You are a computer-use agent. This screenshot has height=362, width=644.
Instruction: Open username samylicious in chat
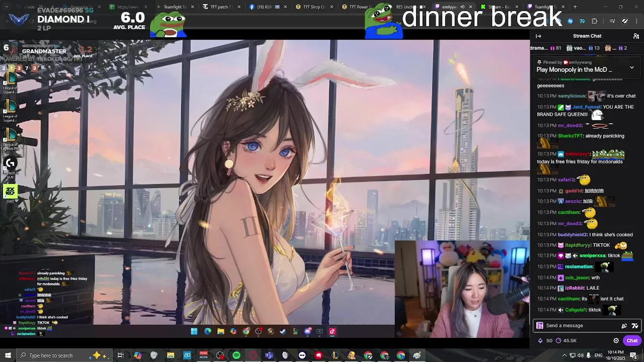pos(572,96)
